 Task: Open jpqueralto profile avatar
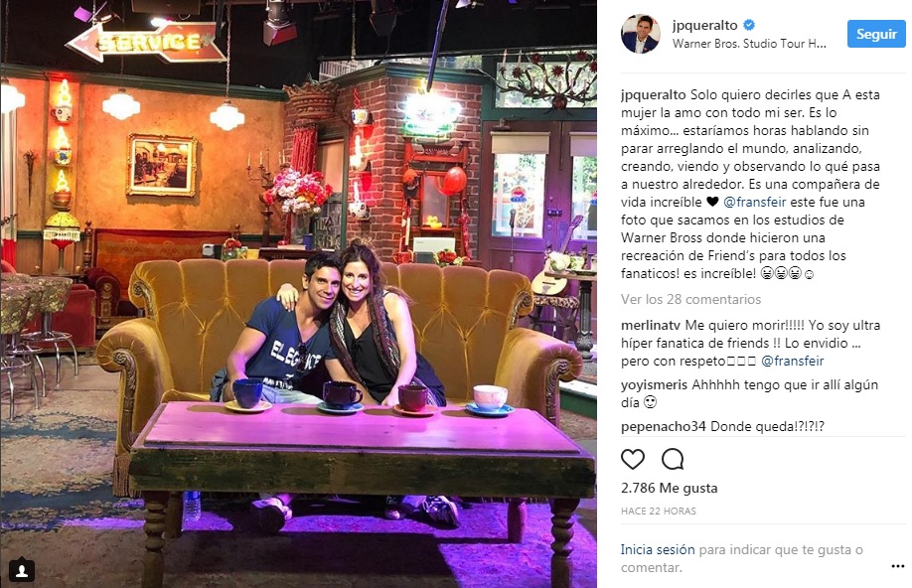641,35
